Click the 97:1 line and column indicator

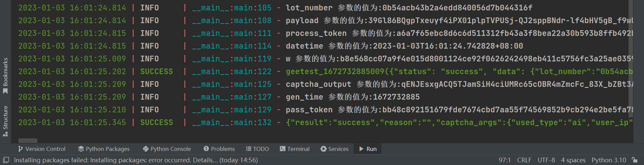click(504, 160)
